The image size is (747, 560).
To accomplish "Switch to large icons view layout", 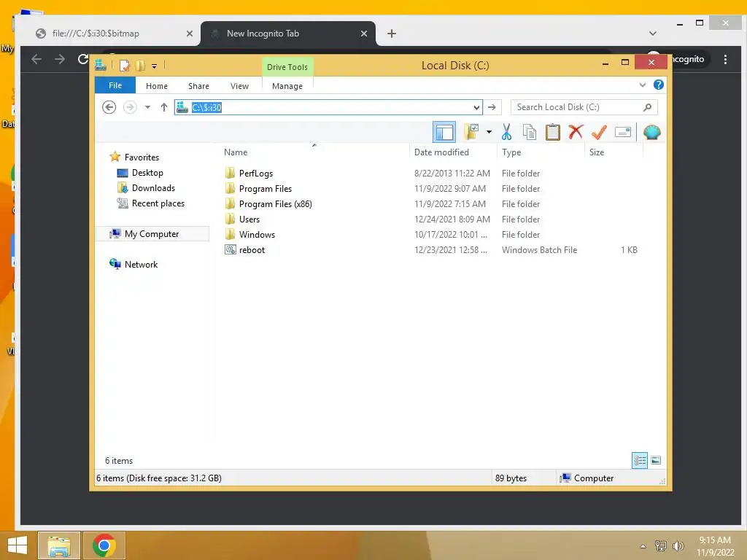I will pos(656,460).
